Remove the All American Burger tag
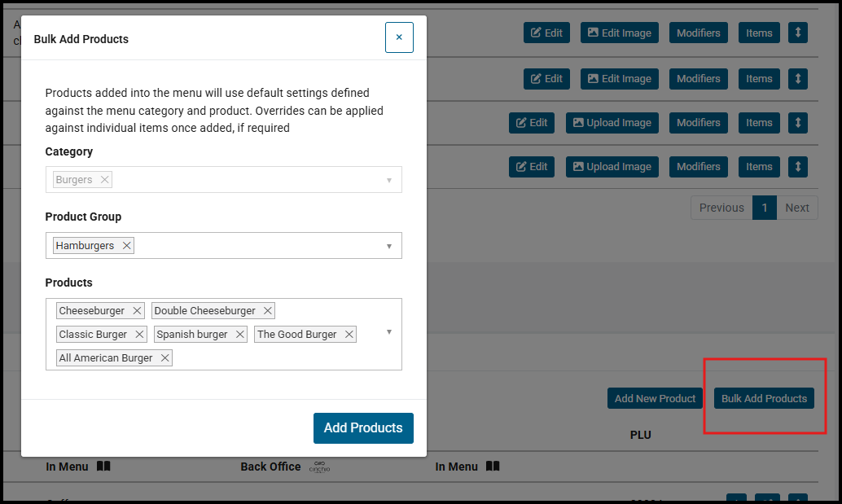 click(164, 358)
